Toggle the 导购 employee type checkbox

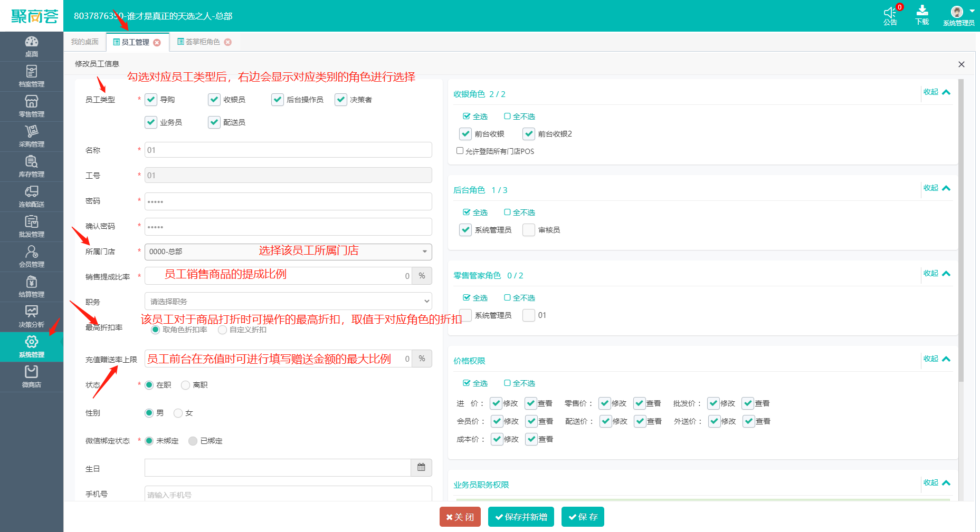click(x=151, y=100)
